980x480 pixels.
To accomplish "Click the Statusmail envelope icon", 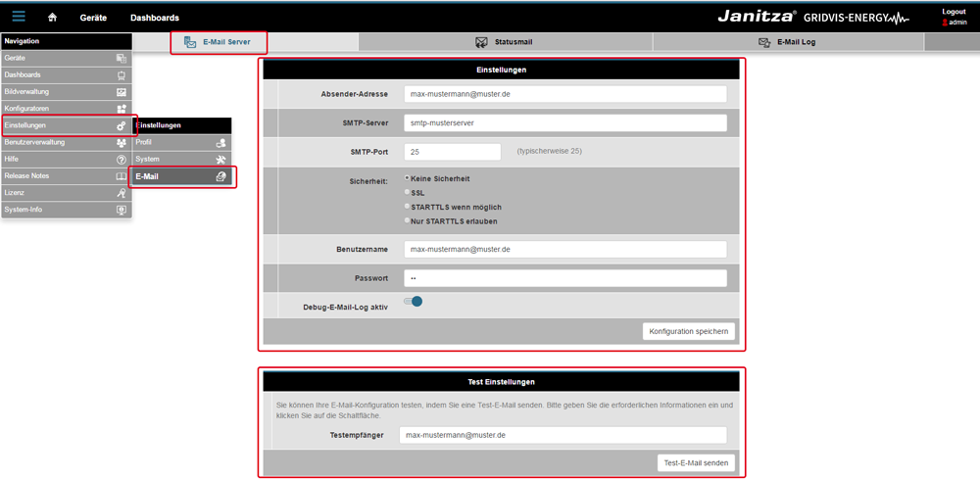I will (481, 42).
